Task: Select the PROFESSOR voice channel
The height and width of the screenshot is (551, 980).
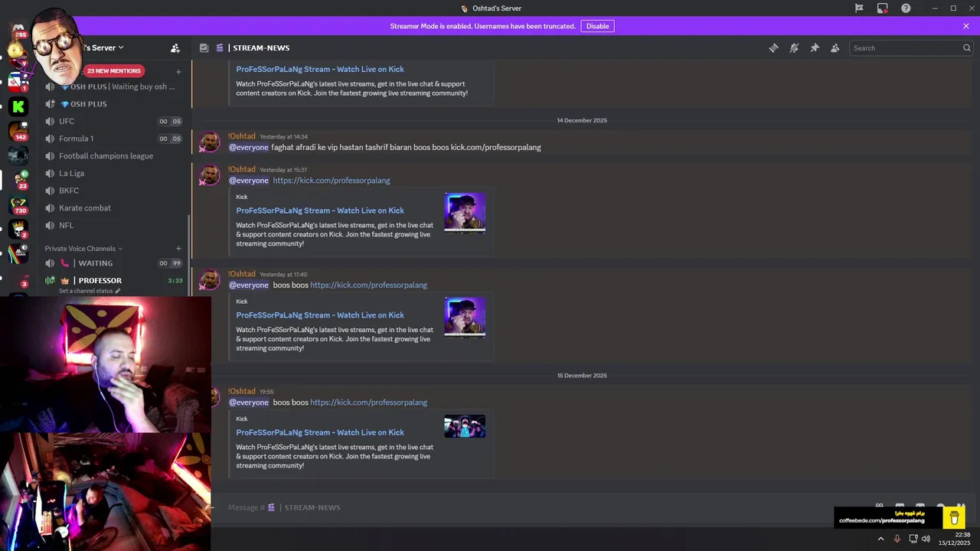Action: (x=115, y=280)
